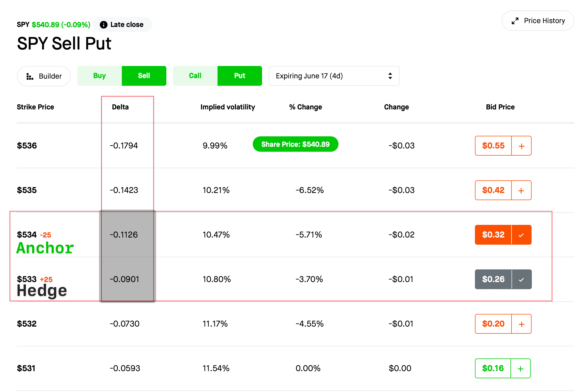The height and width of the screenshot is (392, 583).
Task: Switch option type to Call
Action: pyautogui.click(x=195, y=76)
